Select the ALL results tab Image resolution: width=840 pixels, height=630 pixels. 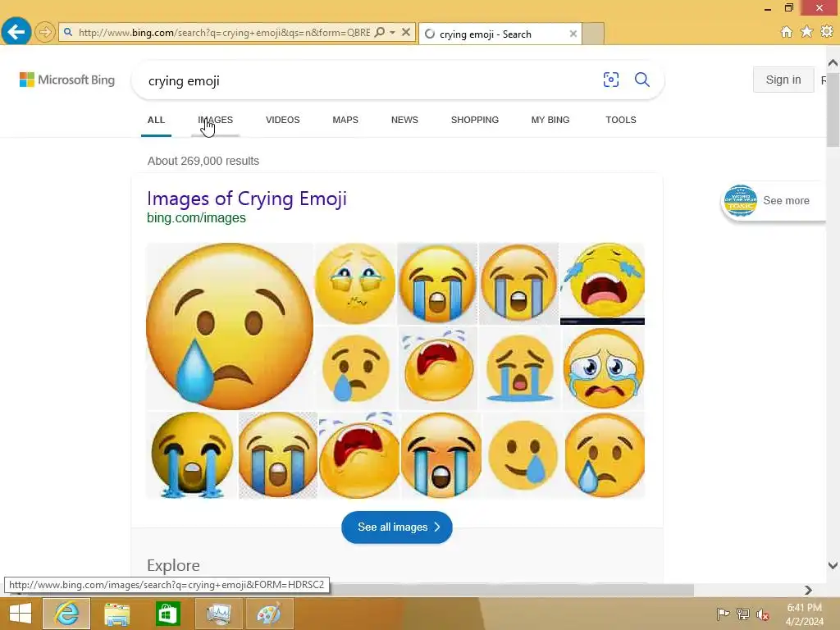(156, 120)
